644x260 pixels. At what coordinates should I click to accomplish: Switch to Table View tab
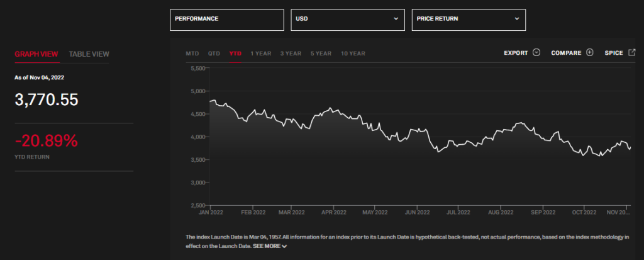89,54
